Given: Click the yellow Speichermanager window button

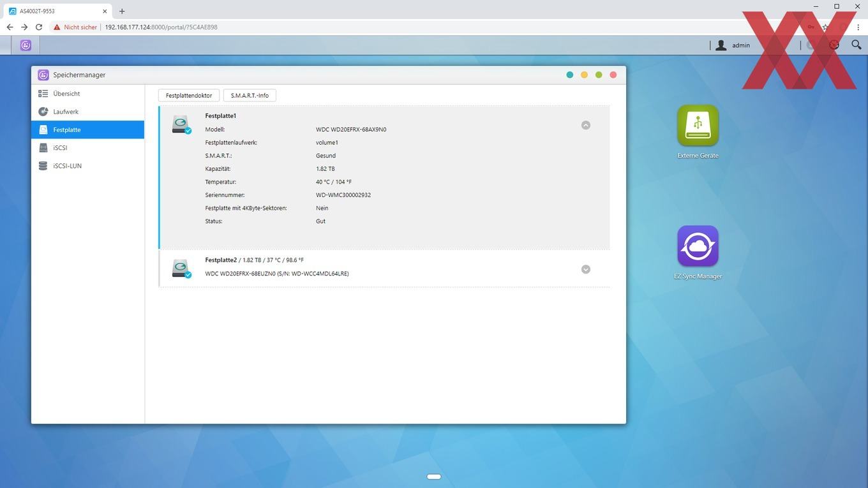Looking at the screenshot, I should tap(584, 75).
